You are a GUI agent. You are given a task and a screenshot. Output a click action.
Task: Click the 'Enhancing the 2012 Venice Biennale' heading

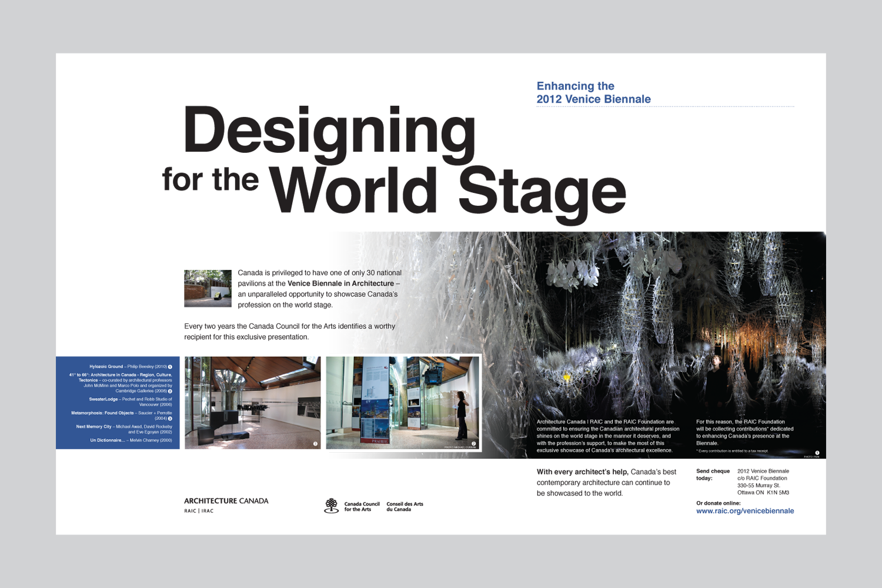pyautogui.click(x=593, y=93)
